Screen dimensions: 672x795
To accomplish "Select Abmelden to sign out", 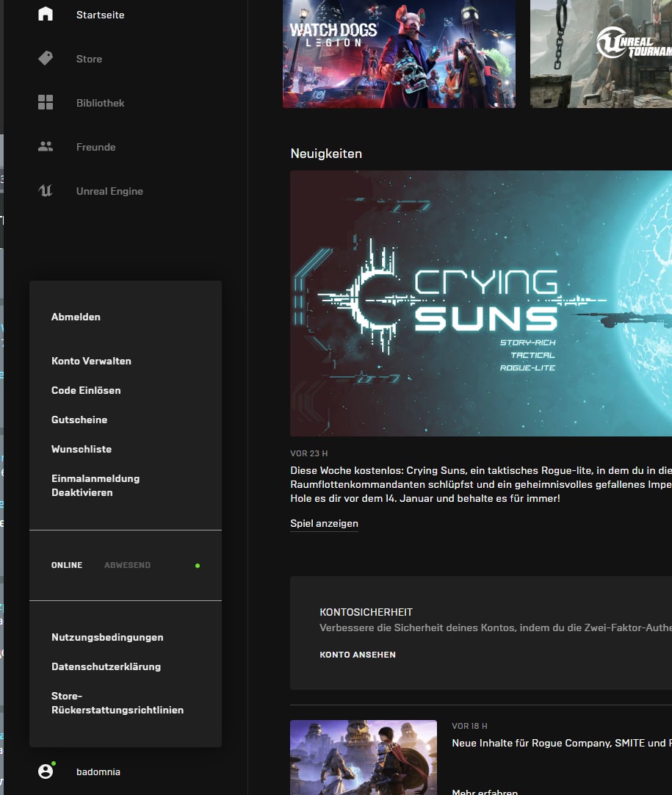I will pyautogui.click(x=76, y=317).
